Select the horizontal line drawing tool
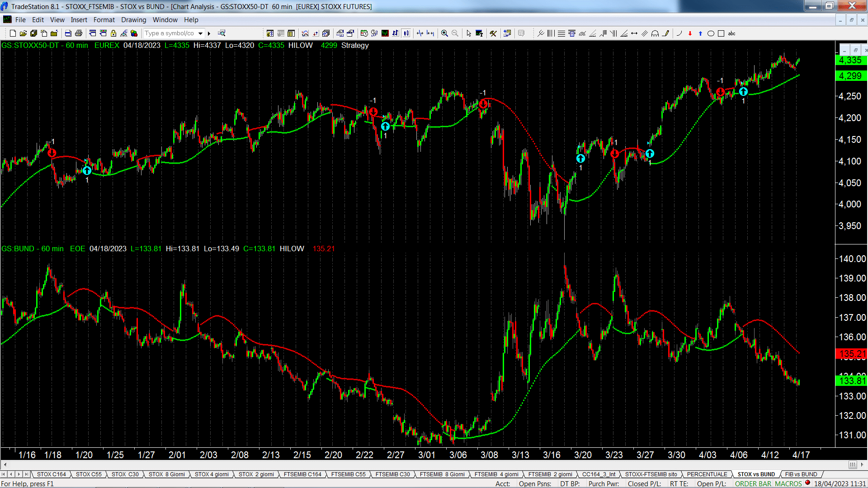The width and height of the screenshot is (868, 488). (561, 33)
